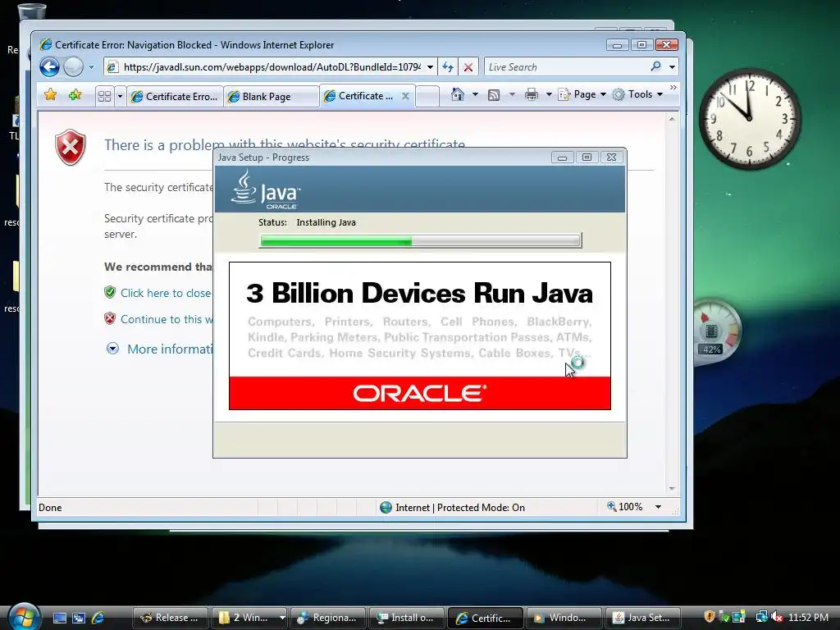Click the security shield tray icon
Viewport: 840px width, 630px height.
pyautogui.click(x=710, y=617)
